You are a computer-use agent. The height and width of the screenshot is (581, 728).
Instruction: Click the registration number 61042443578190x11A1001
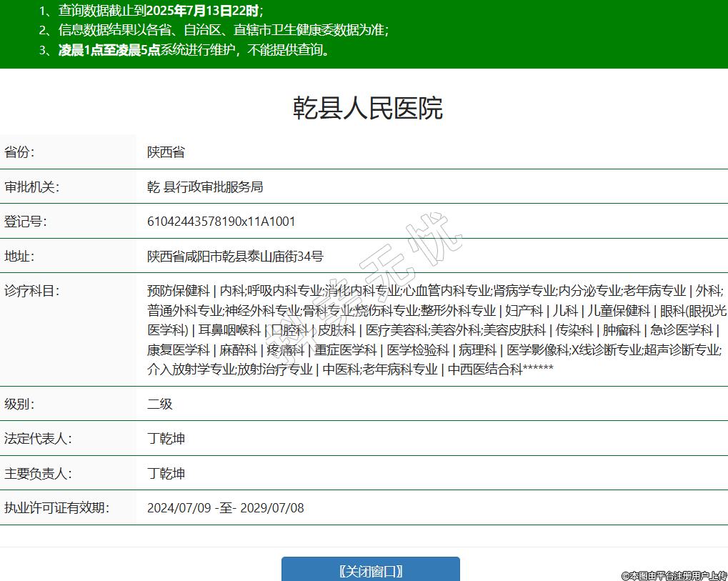221,222
